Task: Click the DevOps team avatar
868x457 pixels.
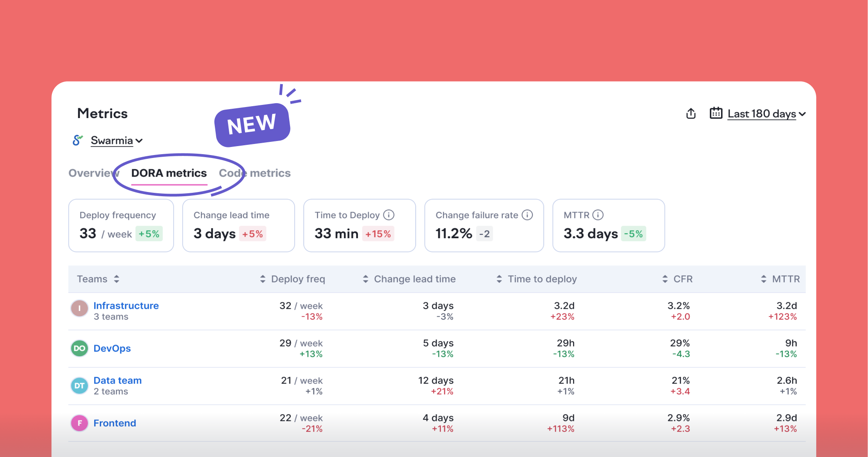Action: point(79,348)
